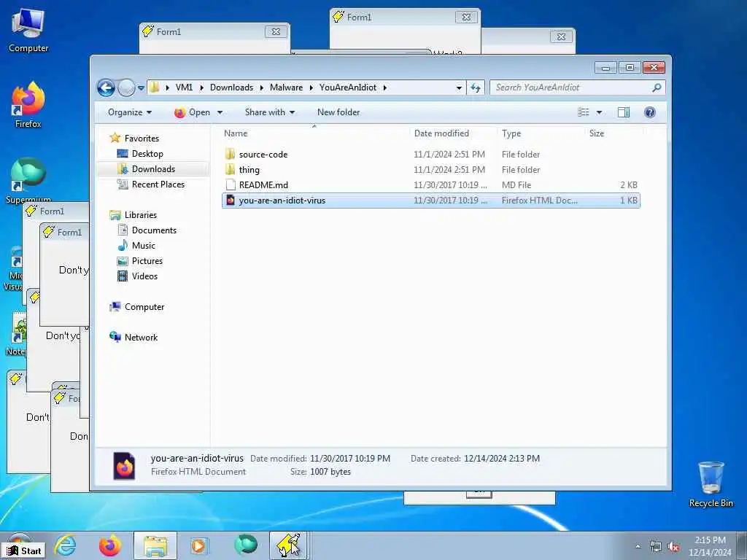Open Recent Places in navigation pane
Viewport: 747px width, 560px height.
pyautogui.click(x=158, y=184)
